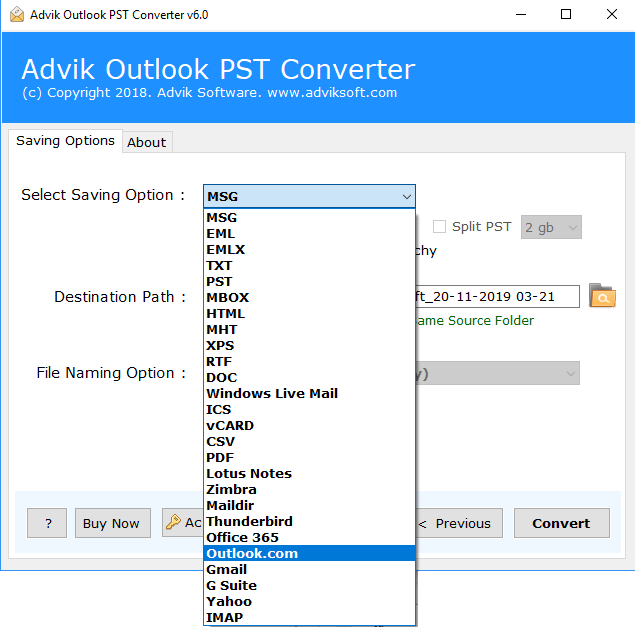Click the Same Source Folder link
This screenshot has height=627, width=635.
475,320
